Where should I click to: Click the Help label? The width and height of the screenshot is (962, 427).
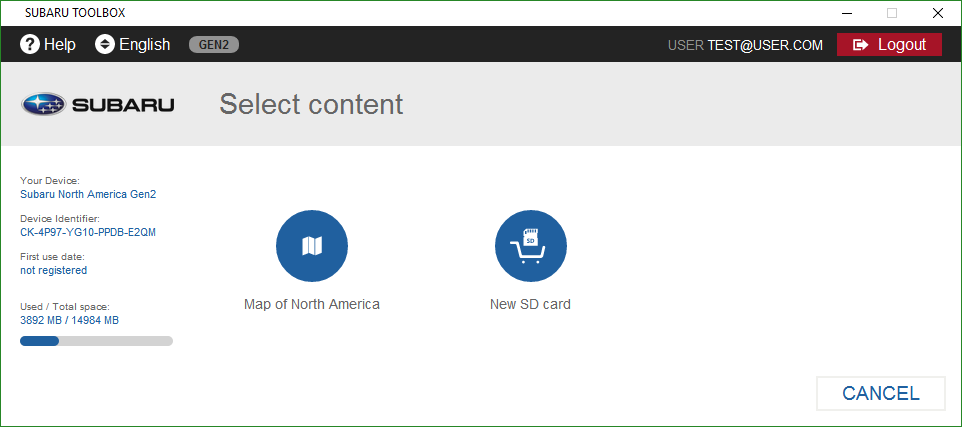[x=60, y=44]
